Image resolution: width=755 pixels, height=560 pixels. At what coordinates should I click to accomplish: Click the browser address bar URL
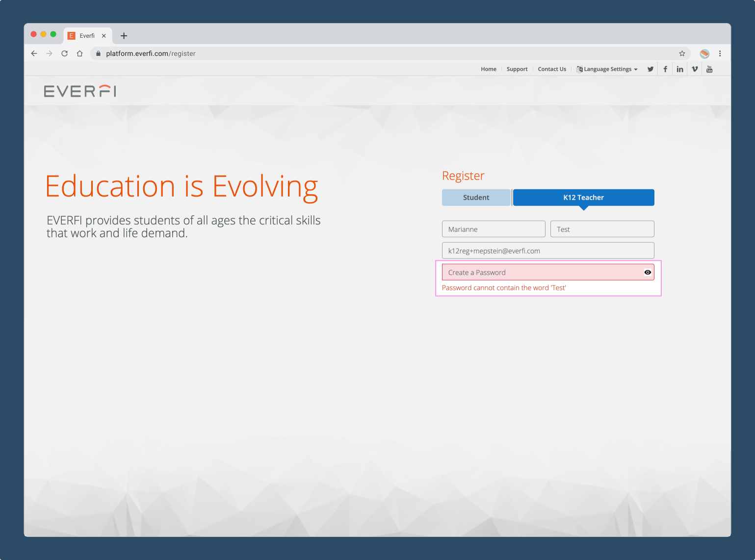[151, 53]
